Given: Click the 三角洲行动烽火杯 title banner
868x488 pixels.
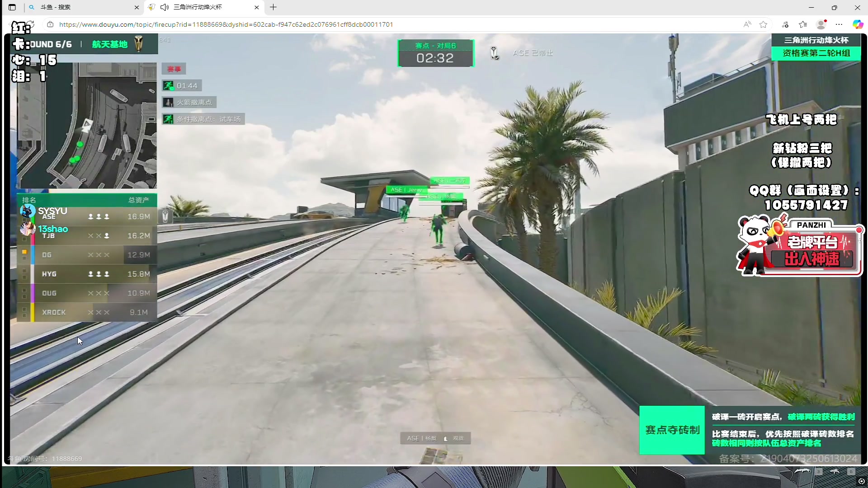Looking at the screenshot, I should click(816, 40).
